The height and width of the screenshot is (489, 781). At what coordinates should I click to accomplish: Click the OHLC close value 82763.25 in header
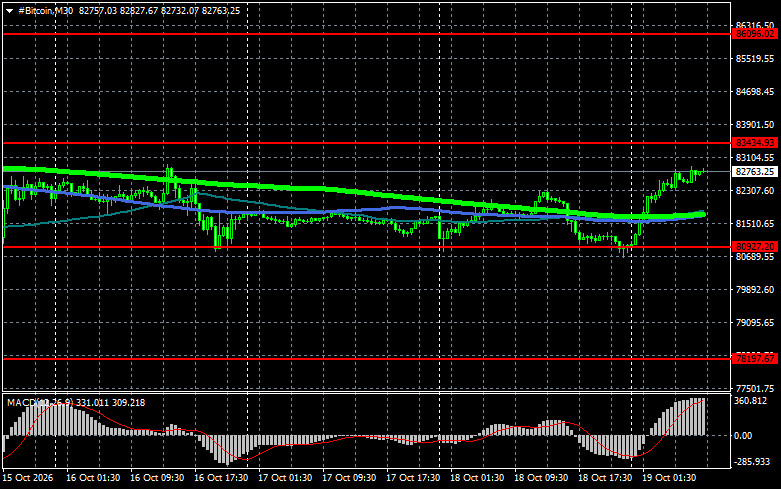pos(221,11)
